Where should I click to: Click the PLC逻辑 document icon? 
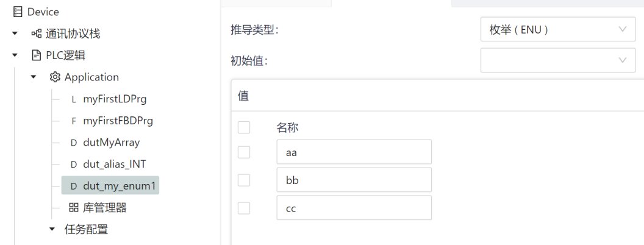37,55
